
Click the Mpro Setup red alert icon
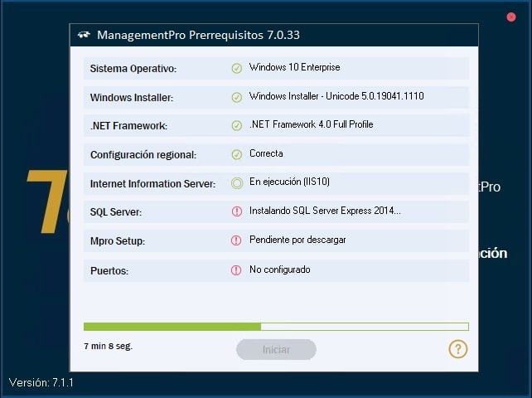[x=236, y=240]
